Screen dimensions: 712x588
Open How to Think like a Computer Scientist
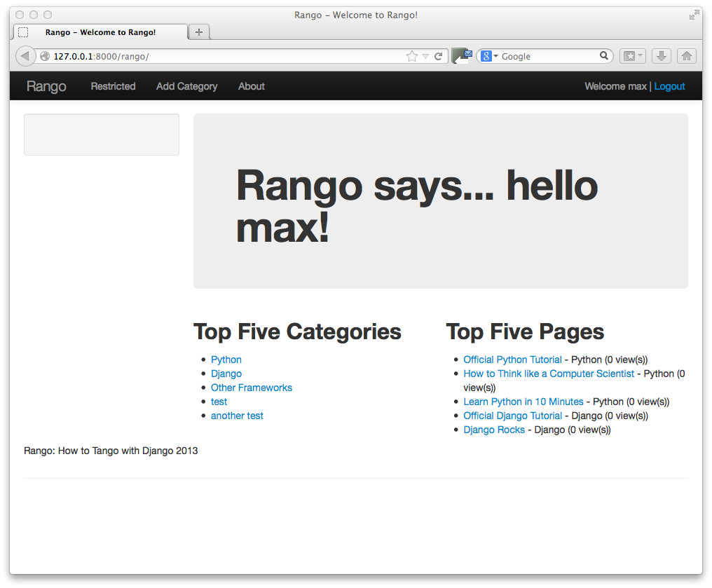point(549,374)
